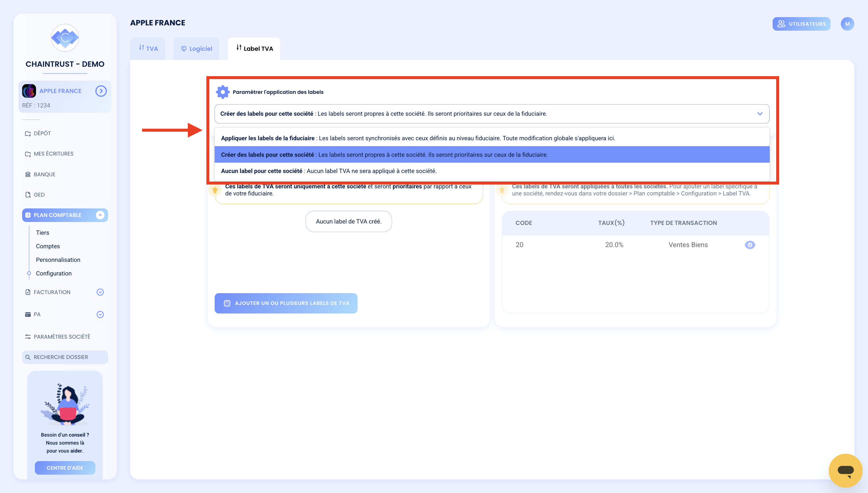Click the Apple France company avatar
This screenshot has height=493, width=868.
[29, 91]
